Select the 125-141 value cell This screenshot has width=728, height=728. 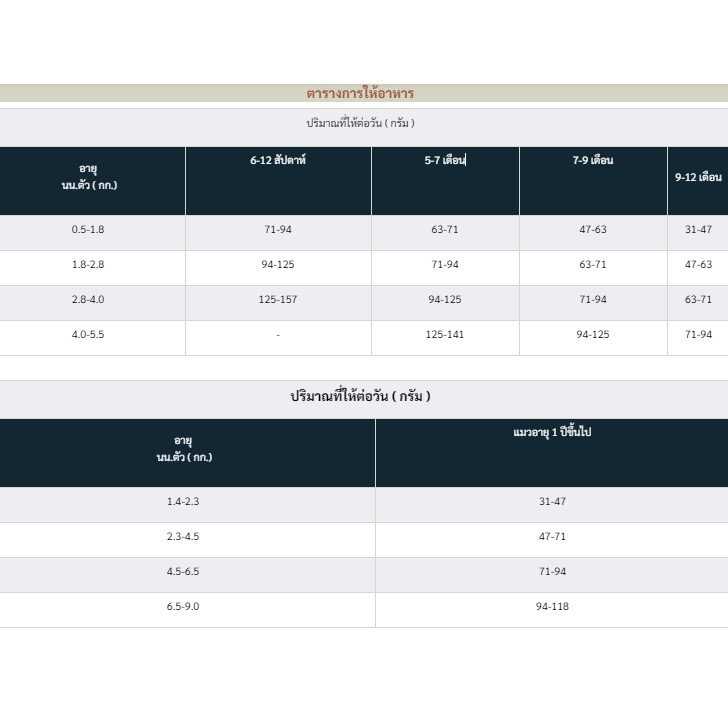point(445,334)
